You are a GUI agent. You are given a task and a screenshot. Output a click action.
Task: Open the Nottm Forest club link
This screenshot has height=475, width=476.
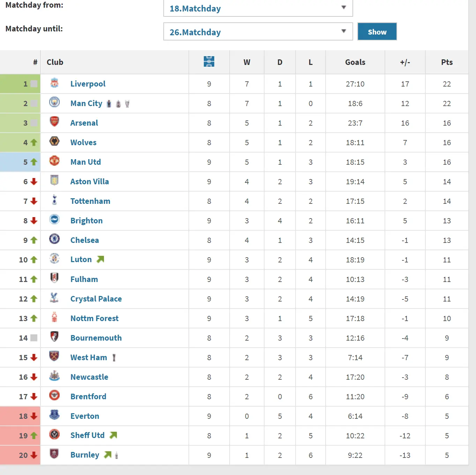coord(94,318)
